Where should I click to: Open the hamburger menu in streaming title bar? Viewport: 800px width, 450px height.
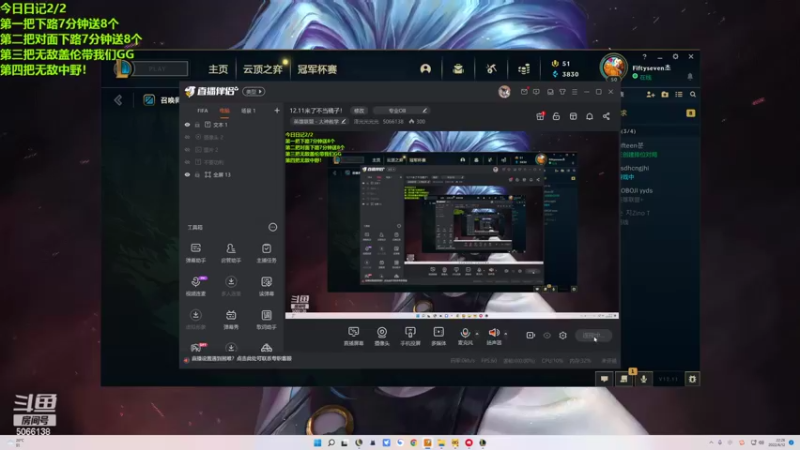574,92
